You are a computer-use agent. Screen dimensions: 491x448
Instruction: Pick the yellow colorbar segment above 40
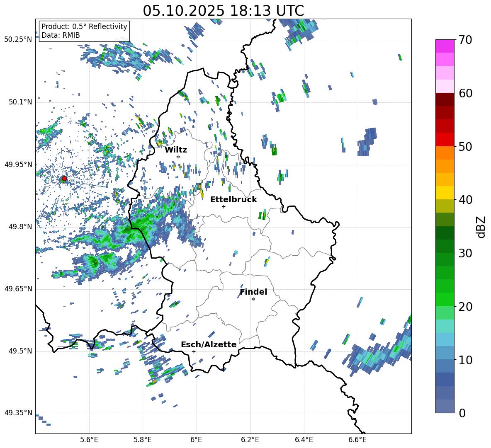[445, 193]
